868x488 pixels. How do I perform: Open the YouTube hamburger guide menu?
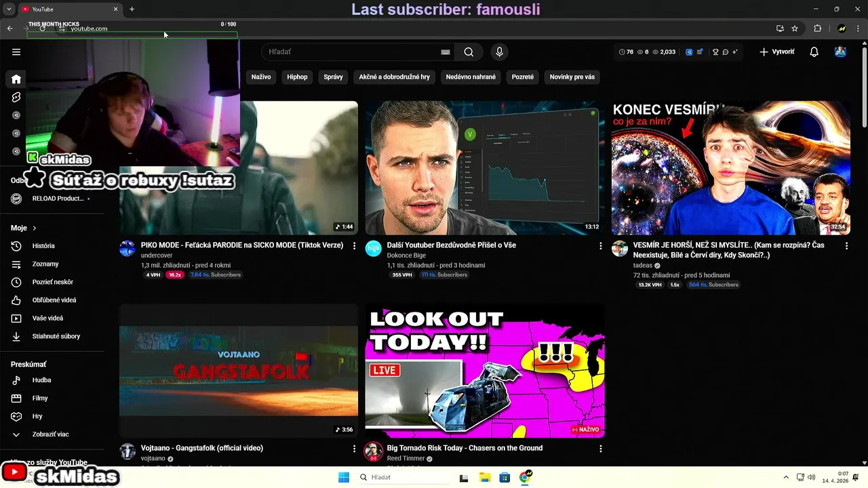point(16,52)
